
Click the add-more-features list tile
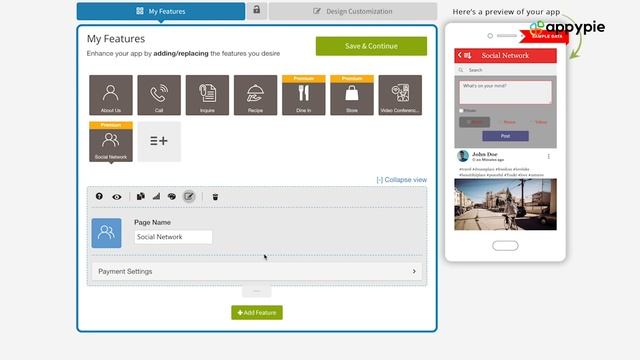159,141
